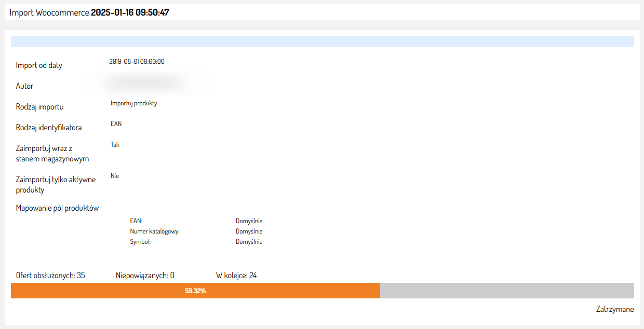Viewport: 644px width, 329px height.
Task: Click the Import Woocommerce page title
Action: [x=89, y=12]
